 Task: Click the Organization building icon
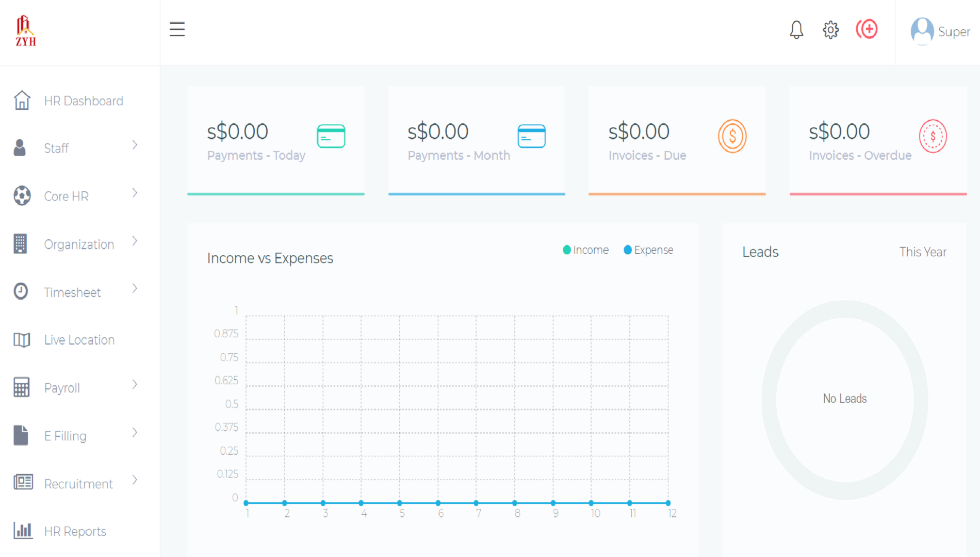pos(20,243)
